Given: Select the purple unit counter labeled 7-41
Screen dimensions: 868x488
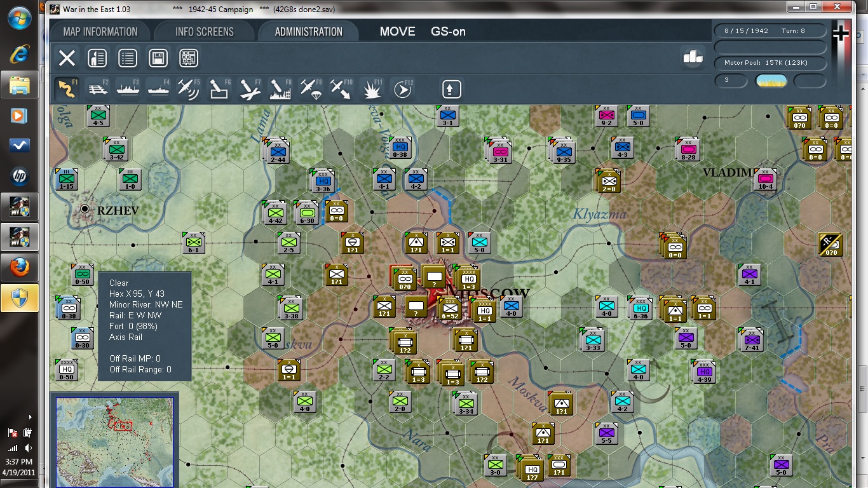Looking at the screenshot, I should point(752,340).
